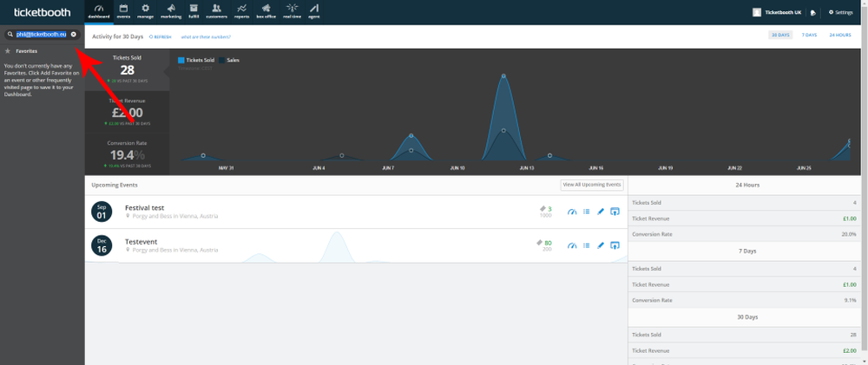This screenshot has width=868, height=365.
Task: Open the fulfill section
Action: 194,11
